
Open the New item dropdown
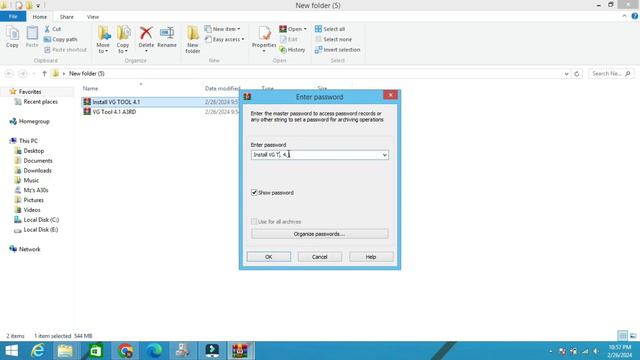[x=222, y=29]
